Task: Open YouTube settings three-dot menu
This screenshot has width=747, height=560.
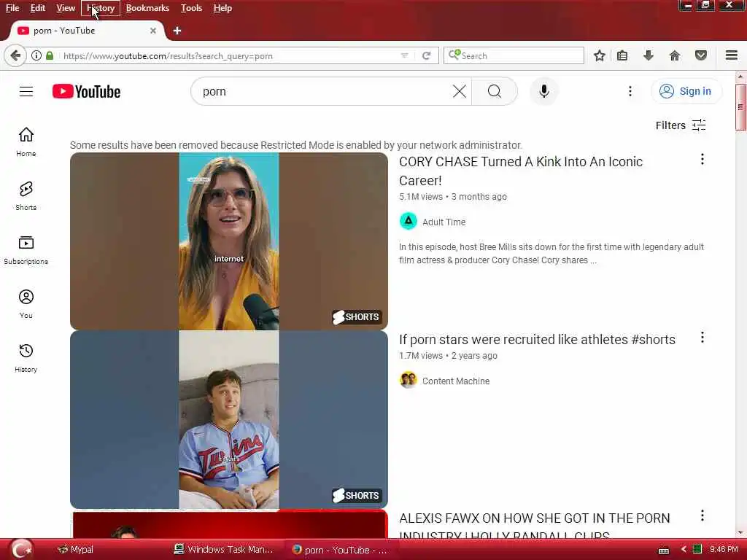Action: click(630, 91)
